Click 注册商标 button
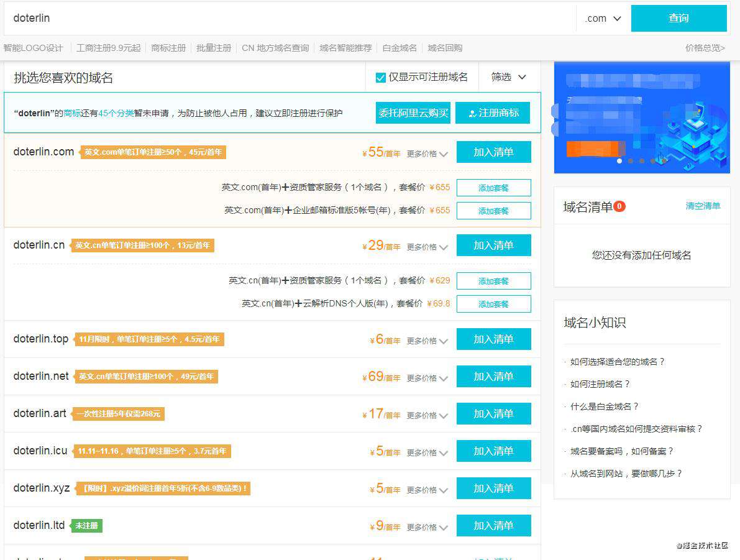This screenshot has width=740, height=560. 493,113
